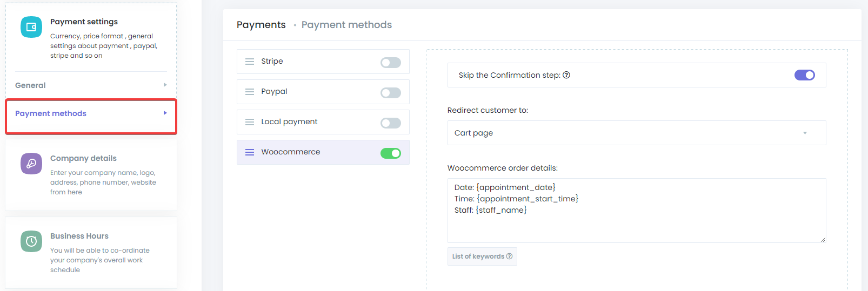Expand the General section arrow
Viewport: 868px width, 291px height.
click(165, 85)
